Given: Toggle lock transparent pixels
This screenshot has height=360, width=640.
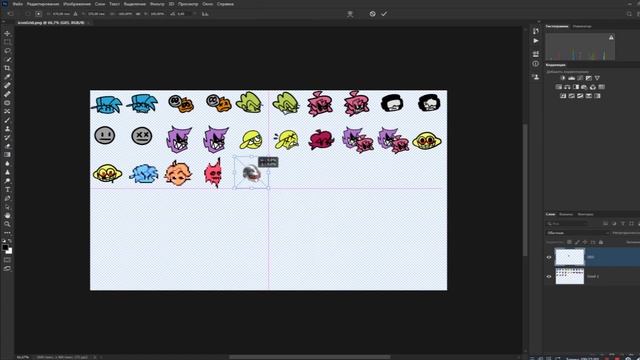Looking at the screenshot, I should pos(569,242).
